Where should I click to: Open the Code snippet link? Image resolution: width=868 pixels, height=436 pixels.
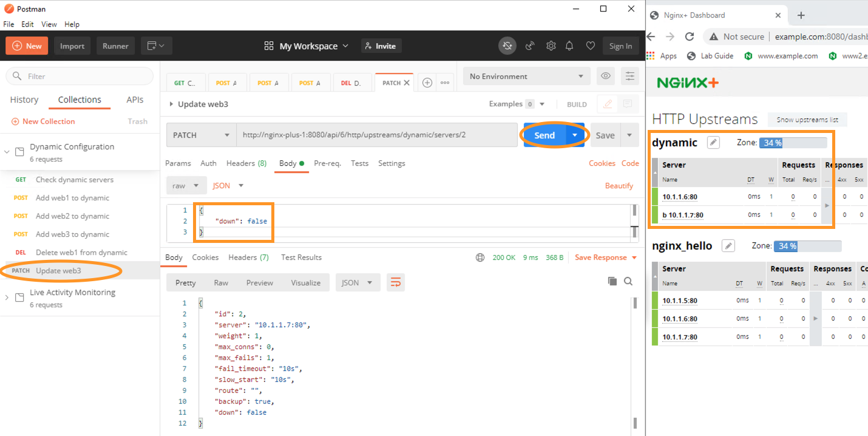[x=630, y=163]
